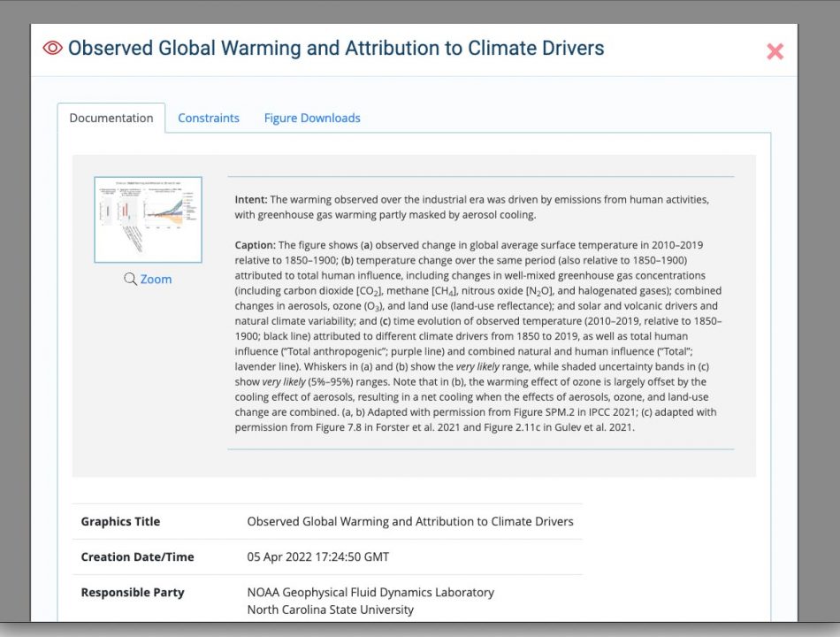Viewport: 840px width, 637px height.
Task: Click the Intent description paragraph
Action: (472, 207)
